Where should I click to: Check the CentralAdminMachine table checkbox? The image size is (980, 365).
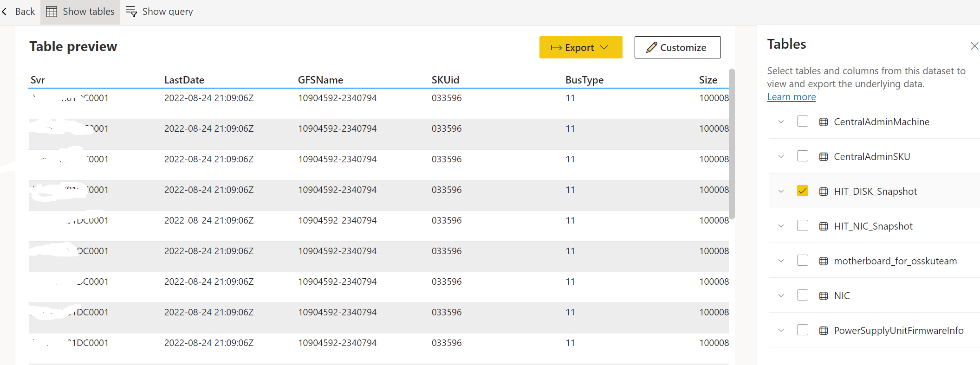coord(803,121)
